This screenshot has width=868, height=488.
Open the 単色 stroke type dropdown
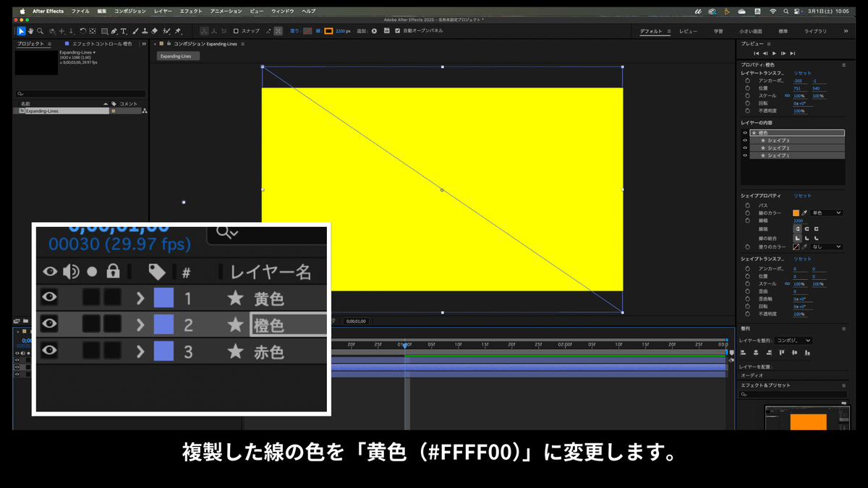(827, 213)
